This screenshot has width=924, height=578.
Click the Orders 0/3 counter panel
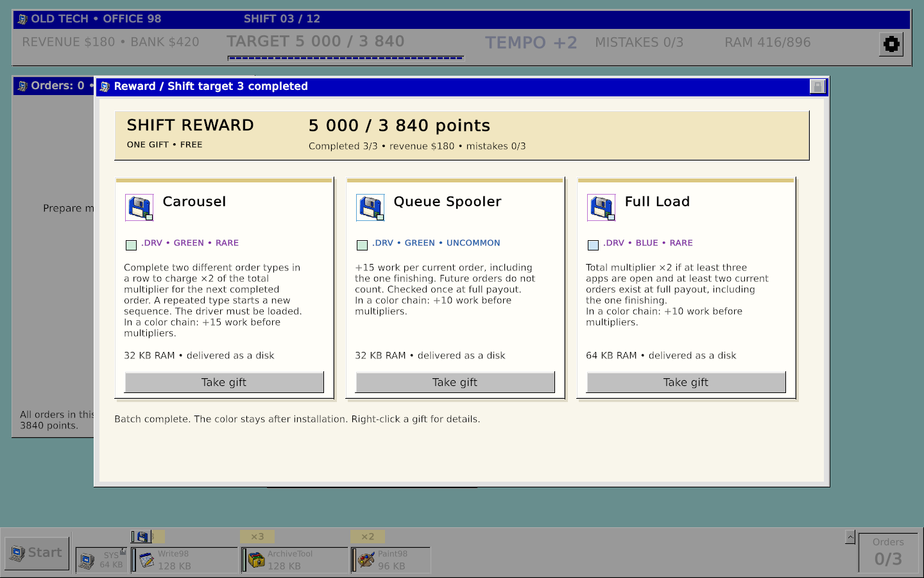(888, 552)
